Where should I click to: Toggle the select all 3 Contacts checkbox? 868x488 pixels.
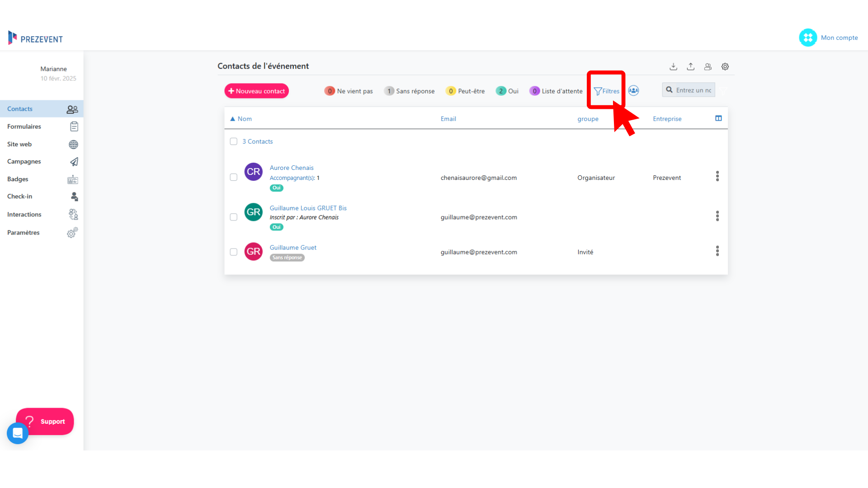pos(233,141)
